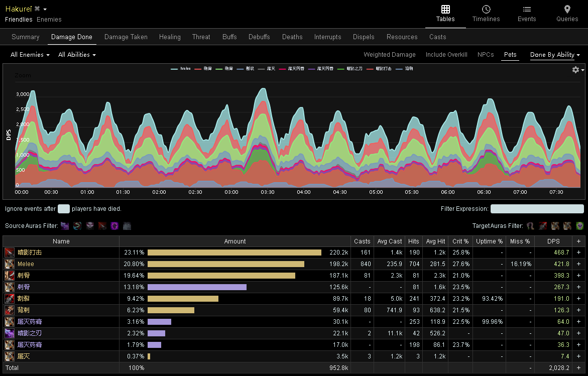Select the bloody dagger target aura icon
The height and width of the screenshot is (376, 588).
pos(543,226)
